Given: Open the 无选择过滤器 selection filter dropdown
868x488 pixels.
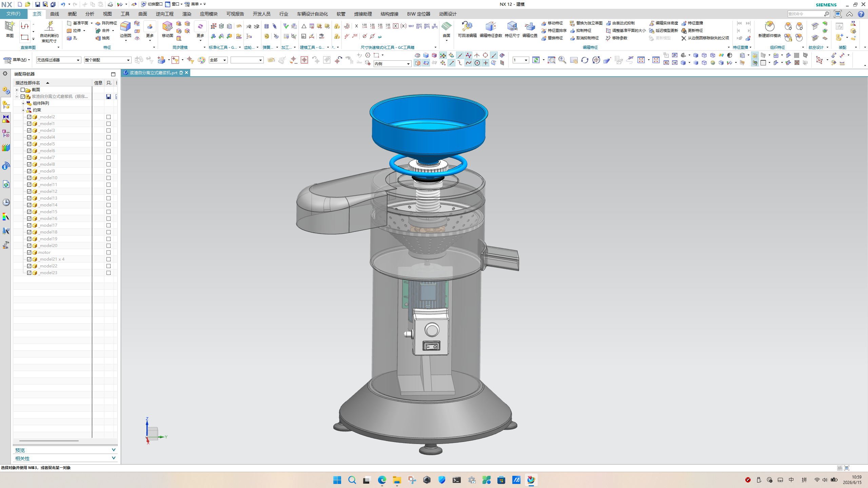Looking at the screenshot, I should click(x=58, y=60).
